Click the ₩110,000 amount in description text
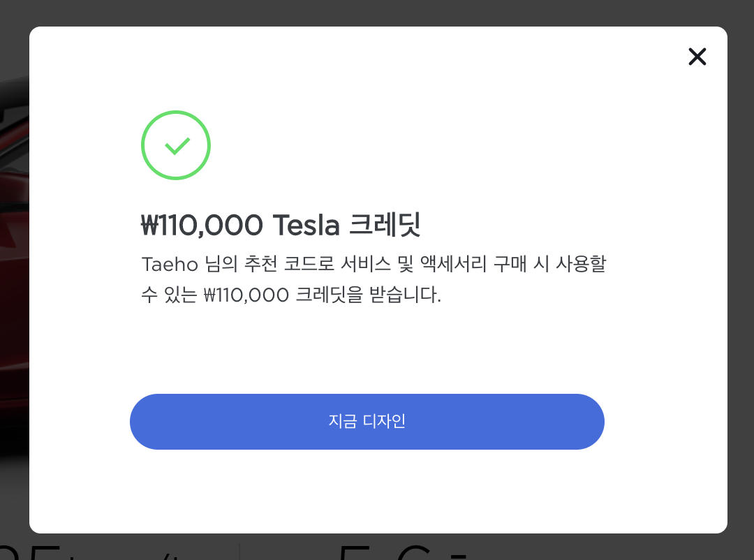This screenshot has height=560, width=754. tap(246, 295)
